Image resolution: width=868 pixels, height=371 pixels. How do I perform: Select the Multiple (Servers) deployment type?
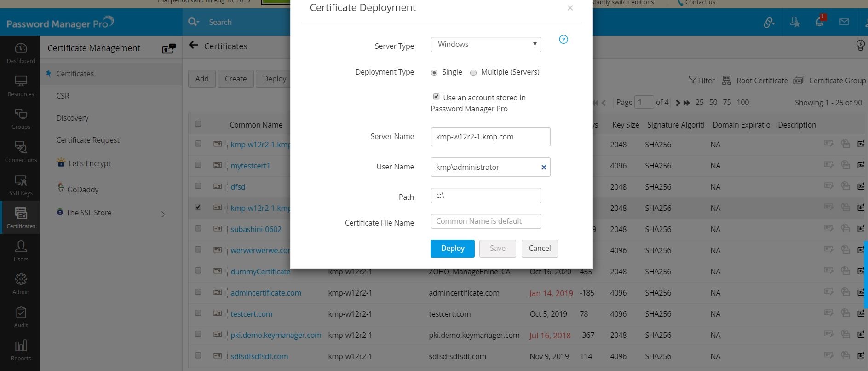(473, 73)
